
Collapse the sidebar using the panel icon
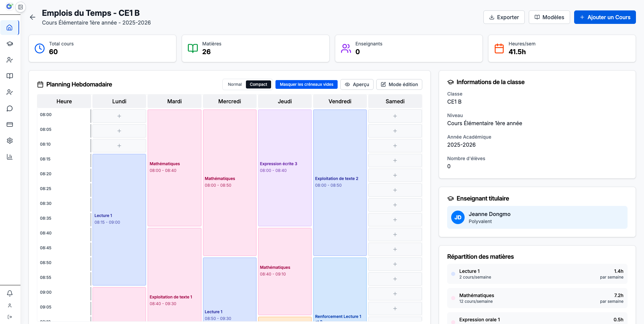coord(21,7)
